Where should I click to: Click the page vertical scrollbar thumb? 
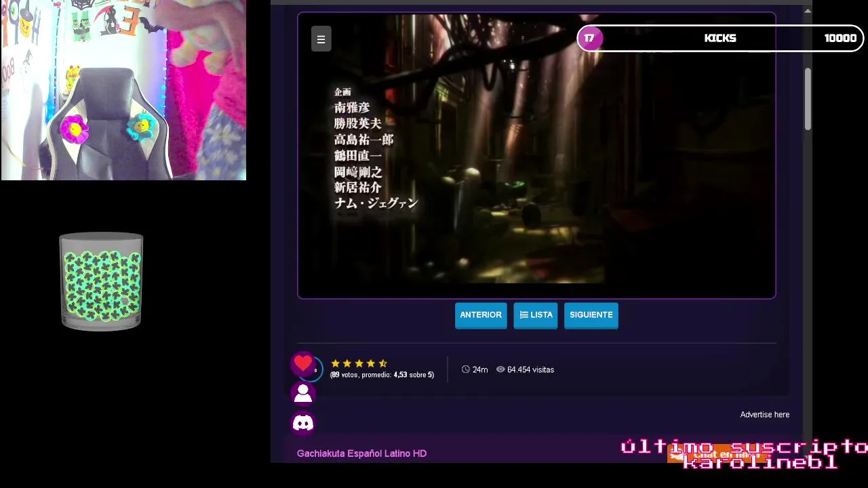tap(808, 99)
